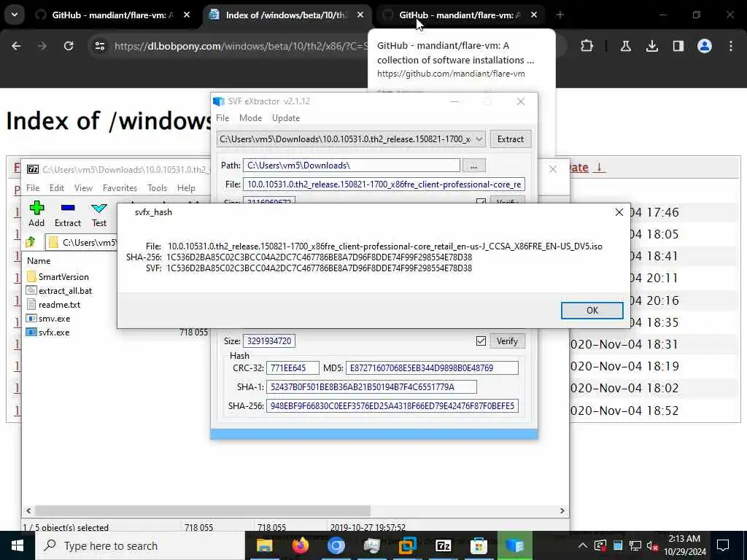
Task: Open the SVF file path combo box
Action: pos(351,139)
